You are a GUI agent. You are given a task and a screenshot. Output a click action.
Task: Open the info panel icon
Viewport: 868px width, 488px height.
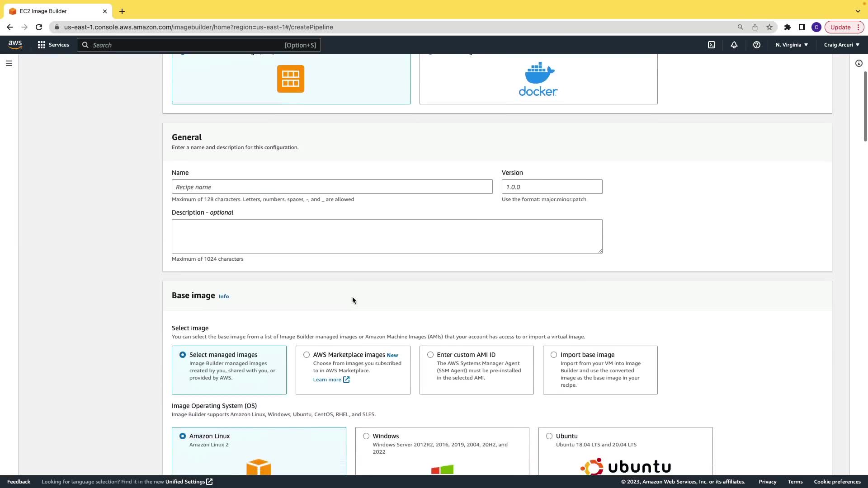859,63
